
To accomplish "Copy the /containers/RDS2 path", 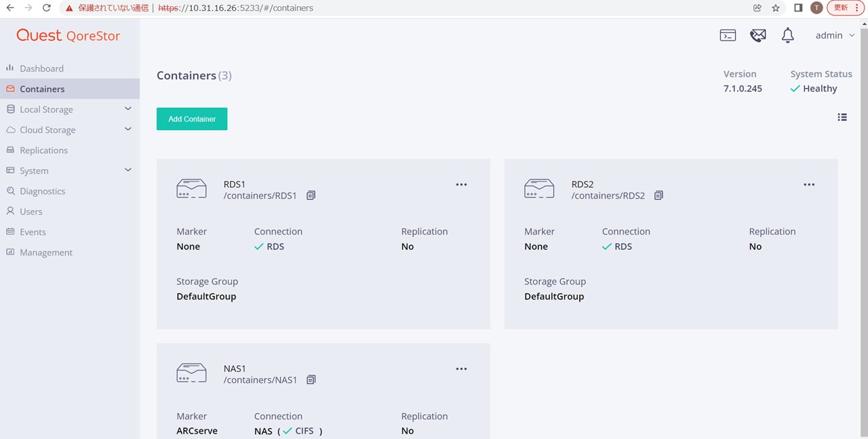I will [x=658, y=195].
